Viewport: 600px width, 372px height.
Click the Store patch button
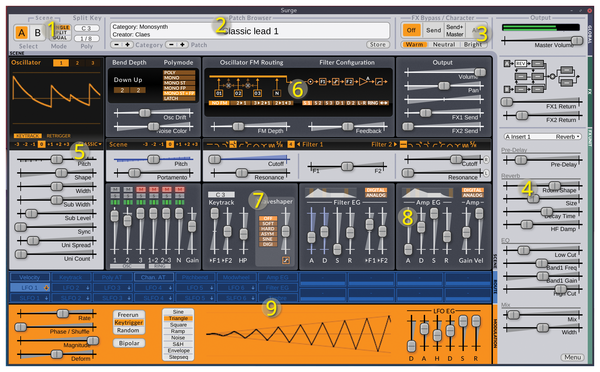click(378, 45)
